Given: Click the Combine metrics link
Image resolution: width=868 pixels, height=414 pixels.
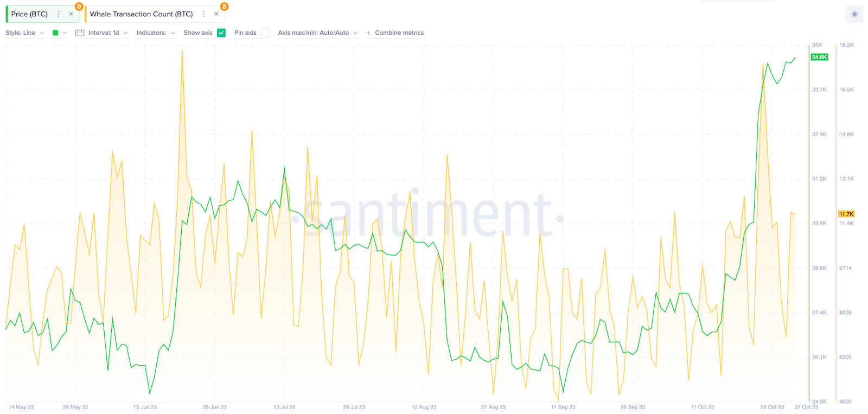Looking at the screenshot, I should coord(399,33).
